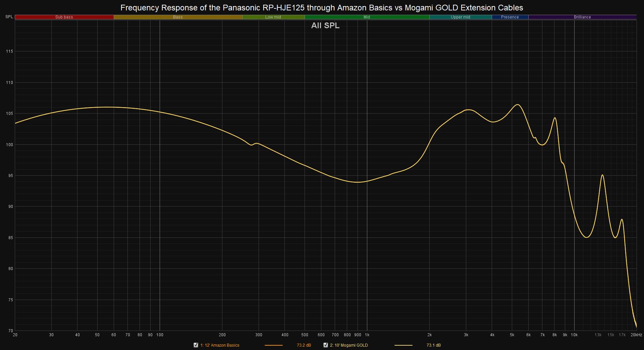The height and width of the screenshot is (350, 644).
Task: Click the 10k label on the frequency axis
Action: pos(574,335)
